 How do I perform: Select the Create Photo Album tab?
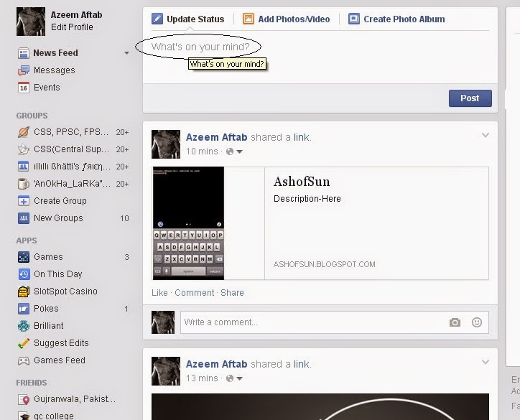point(396,19)
